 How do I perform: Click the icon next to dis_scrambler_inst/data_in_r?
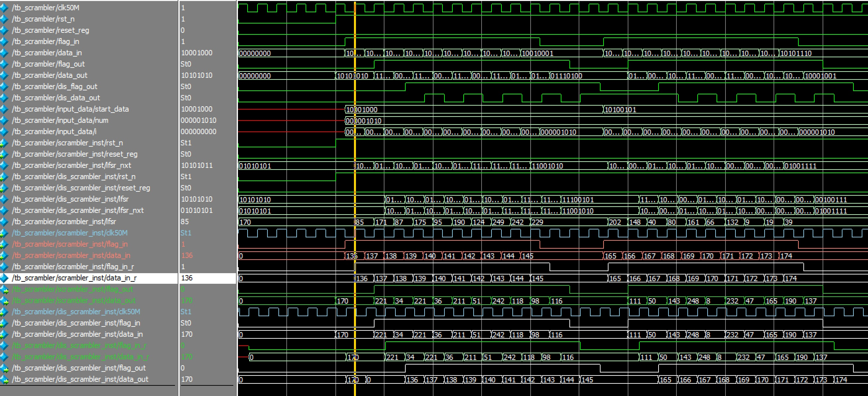4,357
